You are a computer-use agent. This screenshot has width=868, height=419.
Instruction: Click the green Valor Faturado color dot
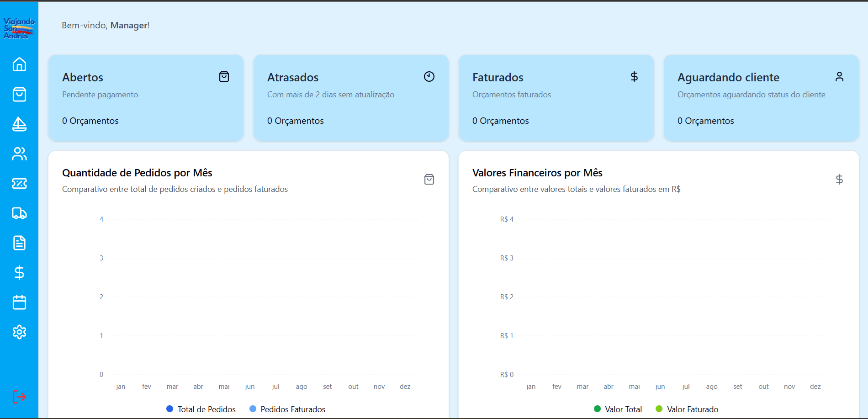pyautogui.click(x=658, y=409)
